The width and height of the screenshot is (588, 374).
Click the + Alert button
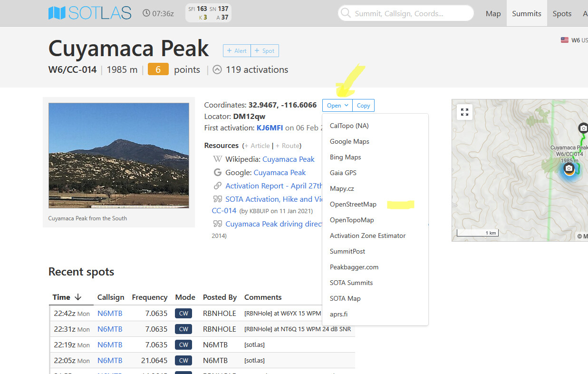(x=237, y=51)
